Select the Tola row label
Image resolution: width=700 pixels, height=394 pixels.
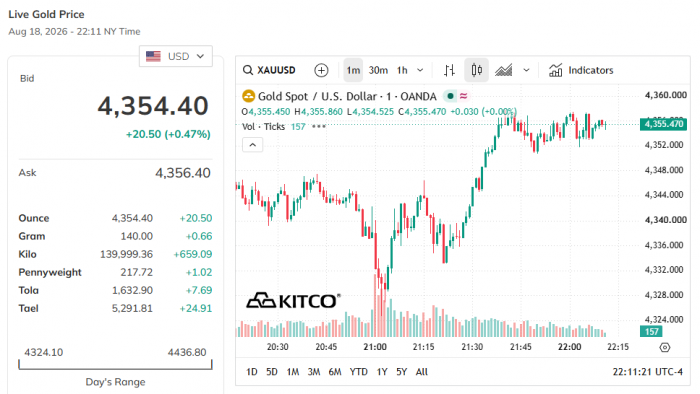[29, 290]
